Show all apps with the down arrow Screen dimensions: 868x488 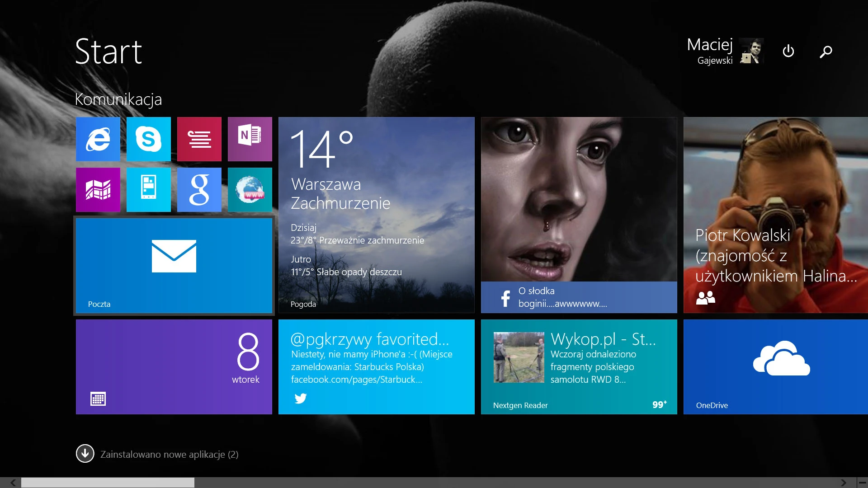click(x=85, y=454)
